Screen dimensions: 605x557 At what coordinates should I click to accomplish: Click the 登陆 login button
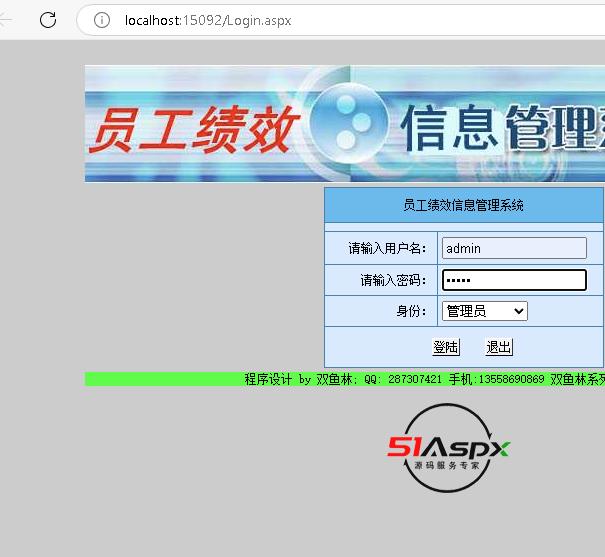[x=446, y=347]
